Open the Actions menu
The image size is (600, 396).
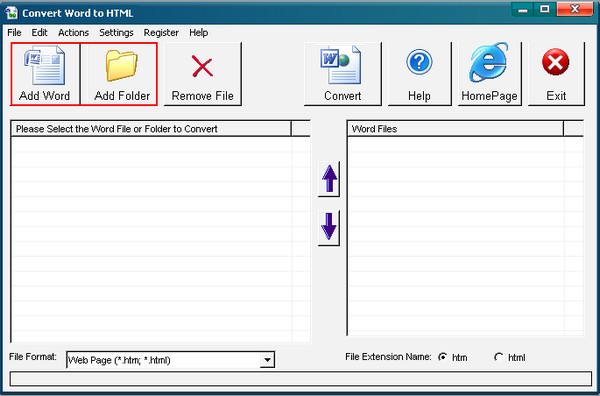click(73, 33)
